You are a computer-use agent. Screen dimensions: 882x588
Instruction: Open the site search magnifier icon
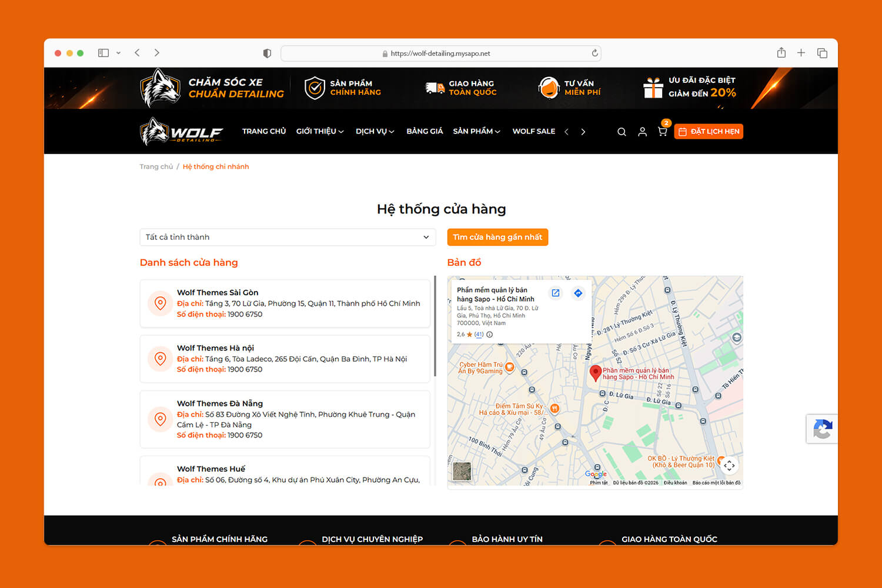click(622, 132)
